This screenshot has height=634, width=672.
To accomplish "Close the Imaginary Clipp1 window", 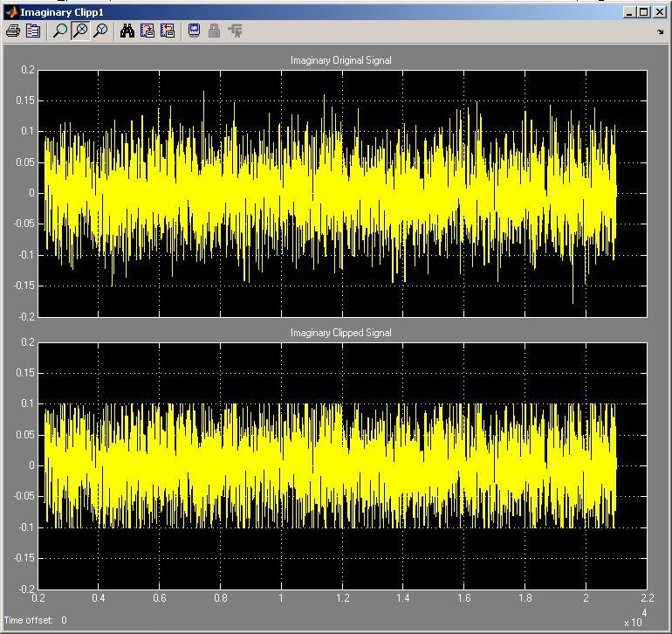I will 660,12.
